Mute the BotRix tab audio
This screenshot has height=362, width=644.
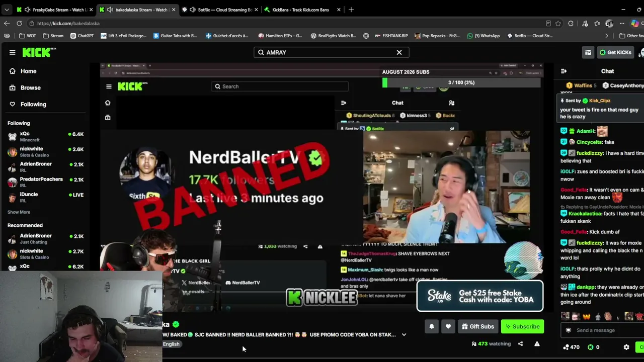click(193, 10)
